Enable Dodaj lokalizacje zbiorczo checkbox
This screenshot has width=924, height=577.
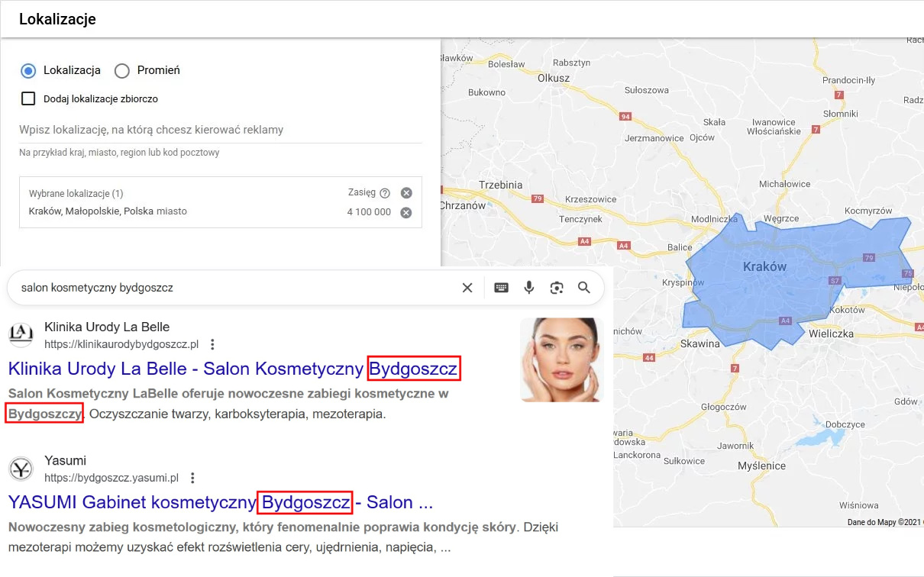click(28, 98)
